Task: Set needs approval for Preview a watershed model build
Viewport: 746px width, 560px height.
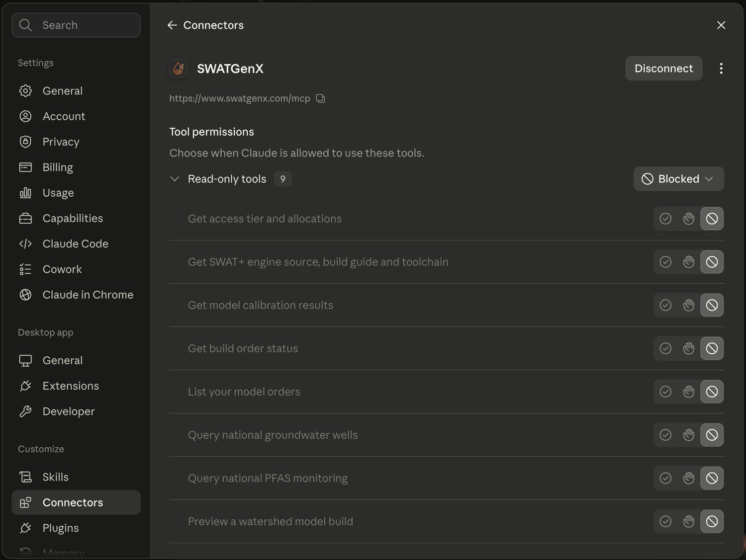Action: [x=689, y=521]
